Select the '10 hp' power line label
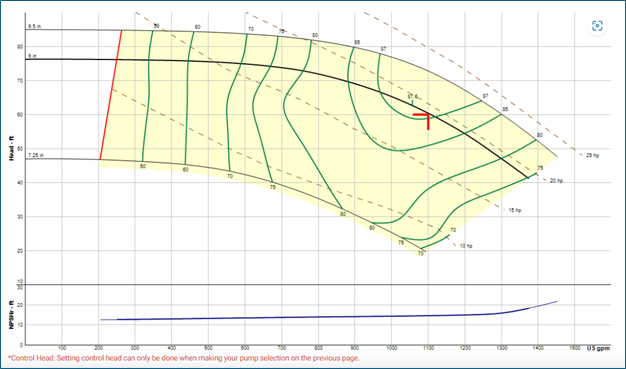 click(x=466, y=246)
